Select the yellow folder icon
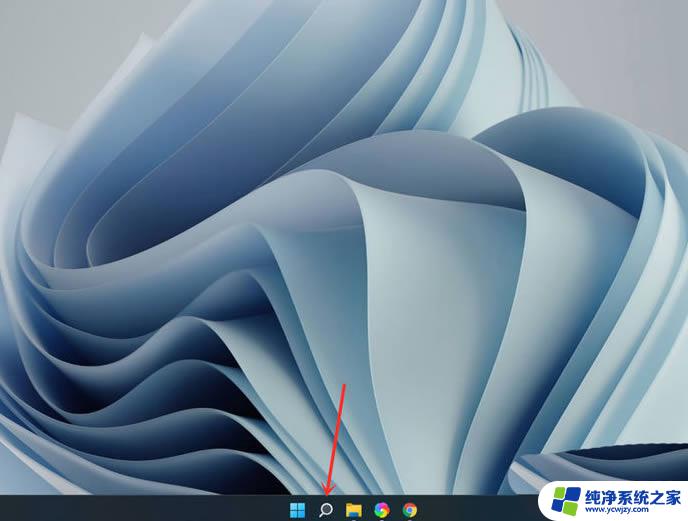Image resolution: width=688 pixels, height=521 pixels. 353,510
